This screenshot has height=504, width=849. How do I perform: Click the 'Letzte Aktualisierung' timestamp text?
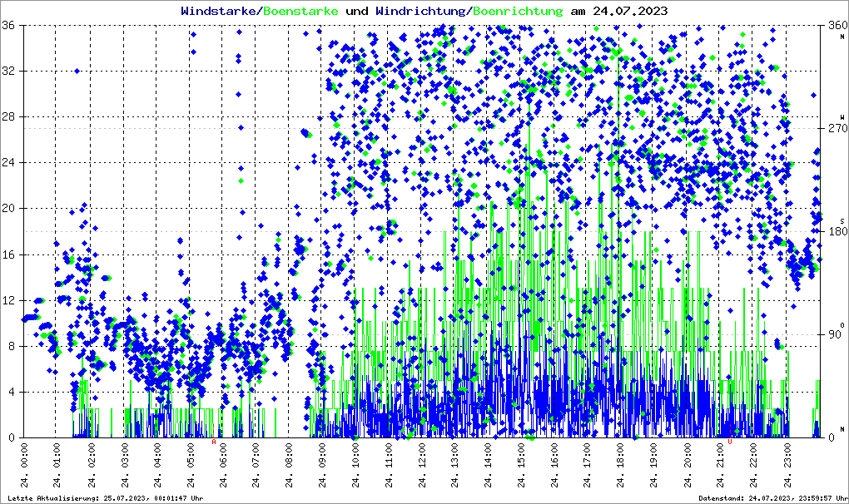coord(104,498)
